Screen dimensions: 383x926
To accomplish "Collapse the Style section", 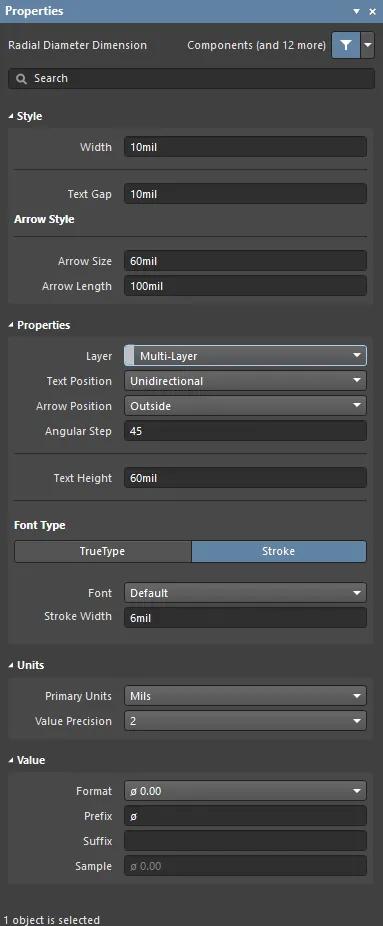I will pos(11,116).
